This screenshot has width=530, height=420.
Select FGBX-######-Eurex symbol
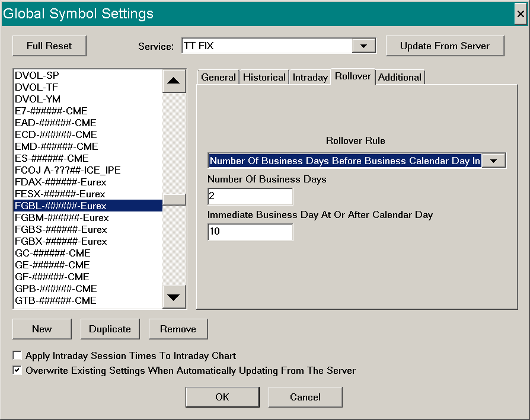[88, 241]
